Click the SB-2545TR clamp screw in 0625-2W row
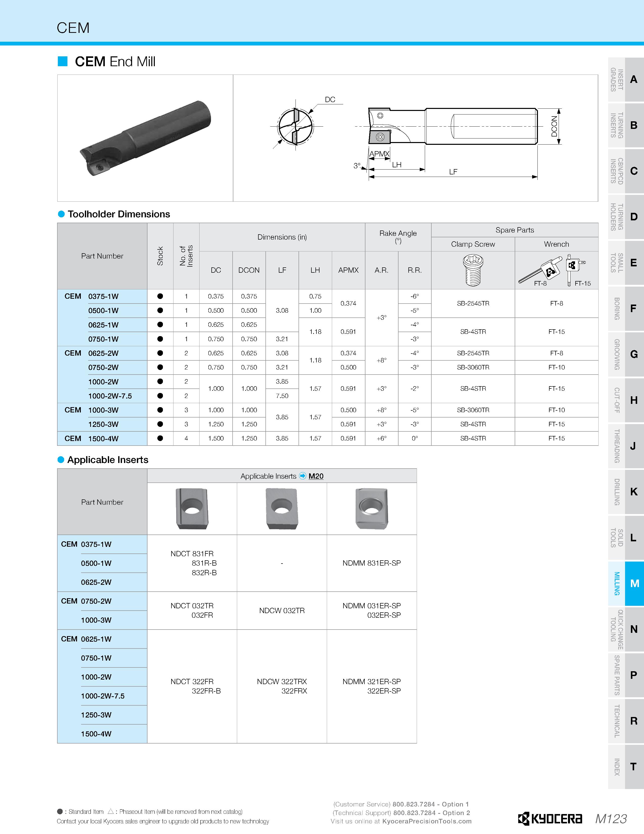644x834 pixels. (473, 353)
